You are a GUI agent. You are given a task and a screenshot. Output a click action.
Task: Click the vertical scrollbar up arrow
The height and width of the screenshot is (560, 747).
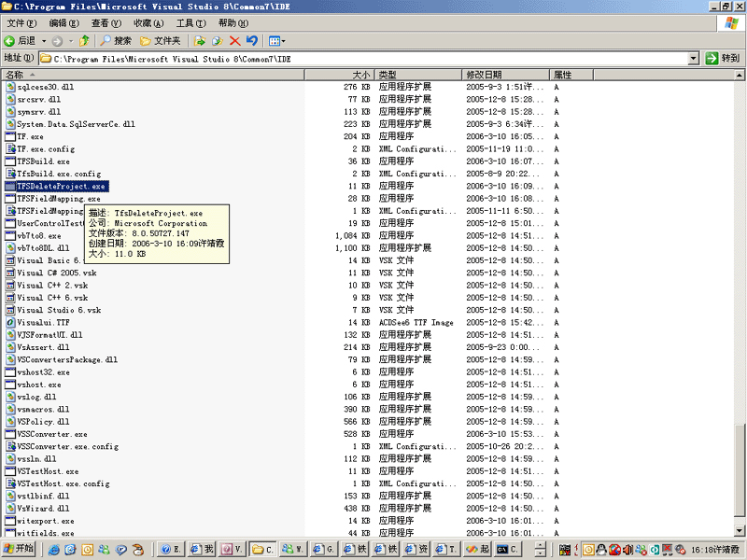739,75
